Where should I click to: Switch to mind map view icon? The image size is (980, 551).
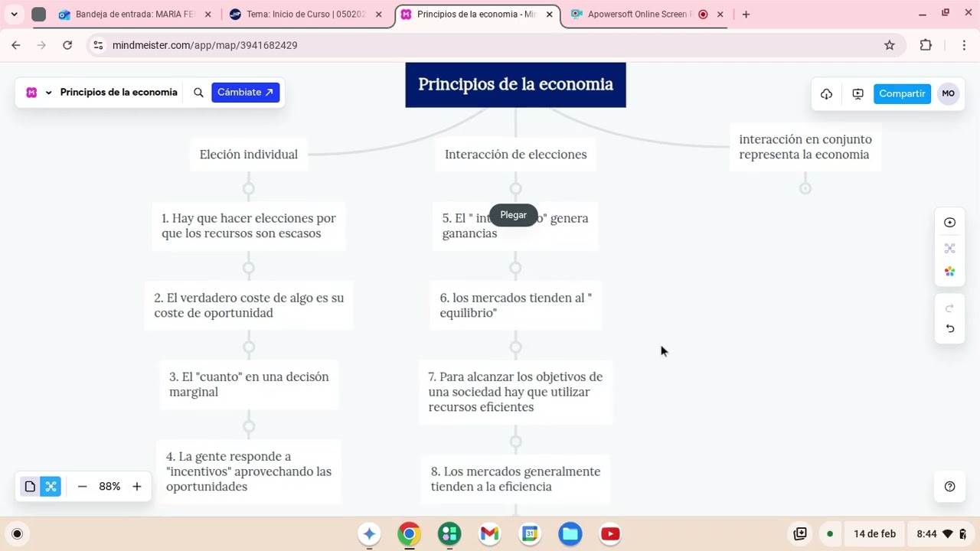(51, 487)
